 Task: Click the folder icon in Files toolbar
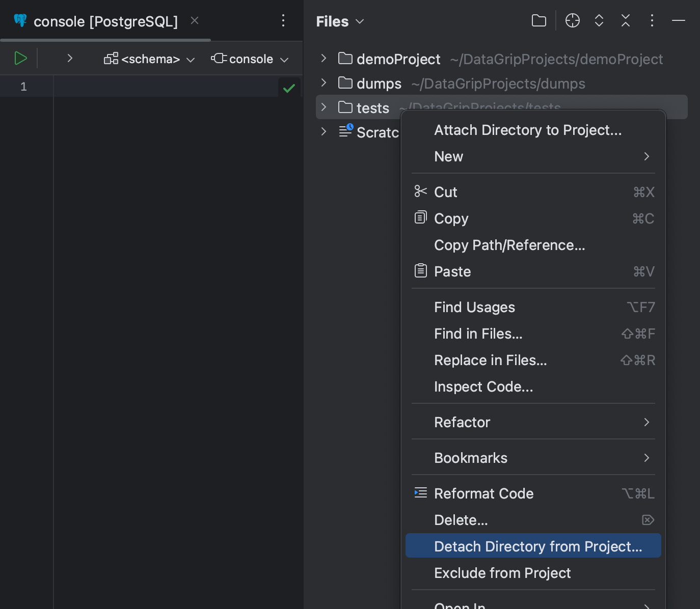[x=539, y=21]
